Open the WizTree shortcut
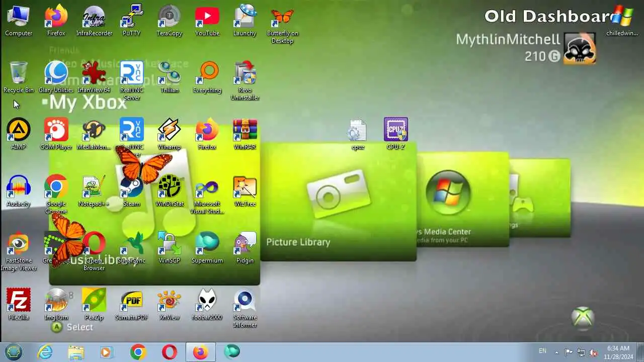The width and height of the screenshot is (644, 362). pyautogui.click(x=245, y=191)
